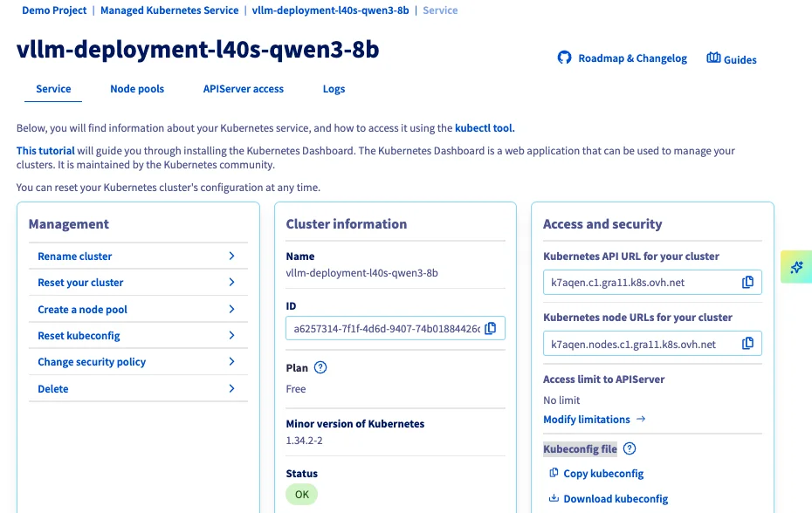The height and width of the screenshot is (513, 812).
Task: Open the Logs tab
Action: [x=333, y=88]
